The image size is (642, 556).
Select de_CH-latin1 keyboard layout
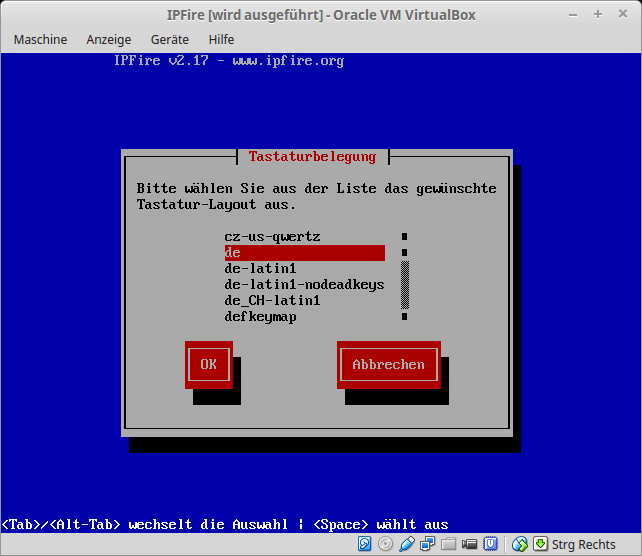click(x=305, y=301)
